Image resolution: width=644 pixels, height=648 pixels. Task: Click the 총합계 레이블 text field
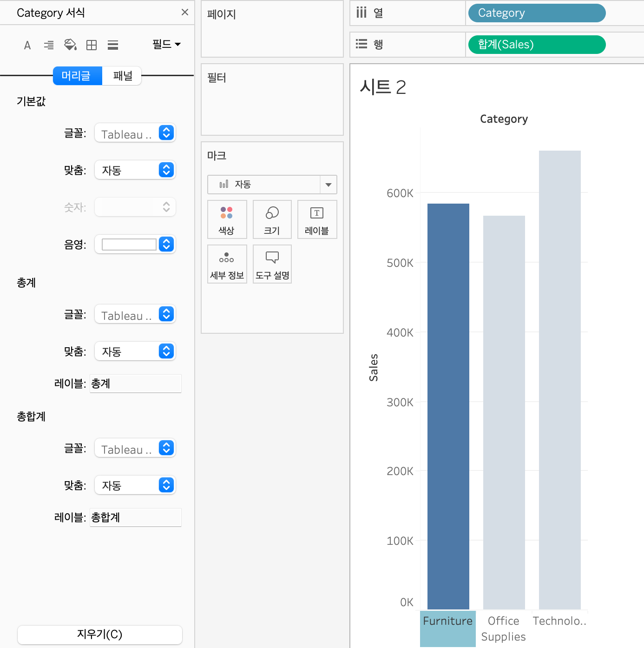(x=135, y=517)
